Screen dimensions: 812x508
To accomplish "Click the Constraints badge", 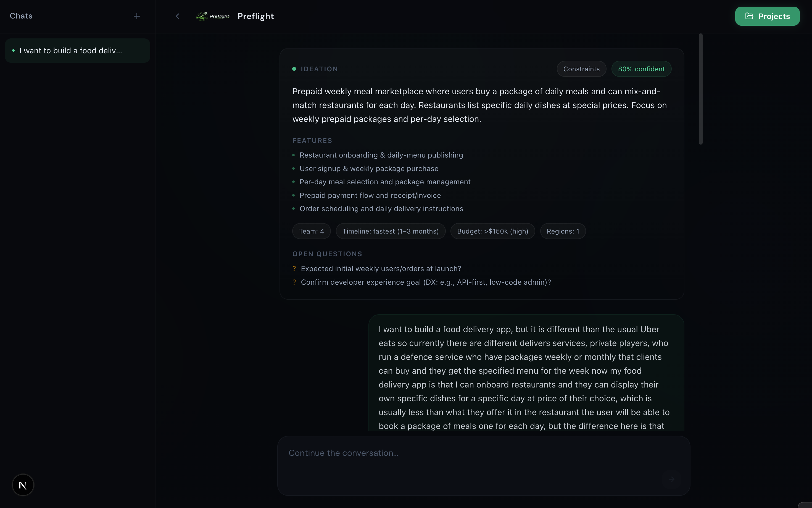I will tap(581, 69).
